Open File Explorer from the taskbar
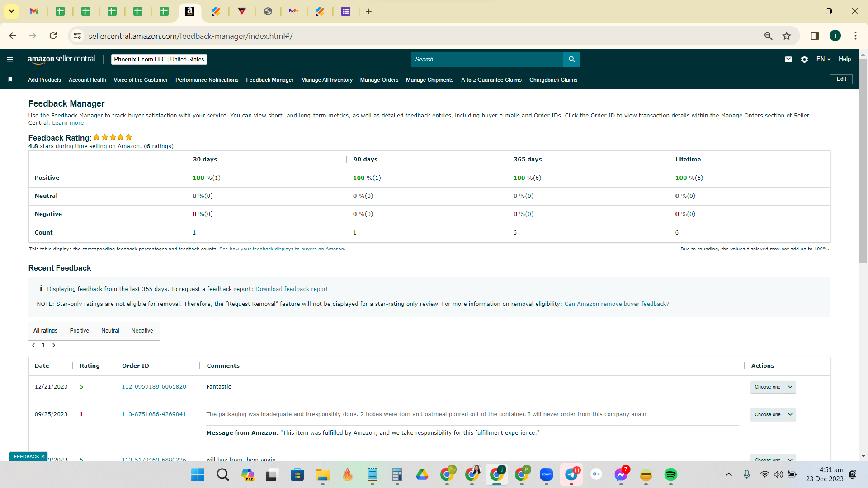The height and width of the screenshot is (488, 868). point(322,475)
